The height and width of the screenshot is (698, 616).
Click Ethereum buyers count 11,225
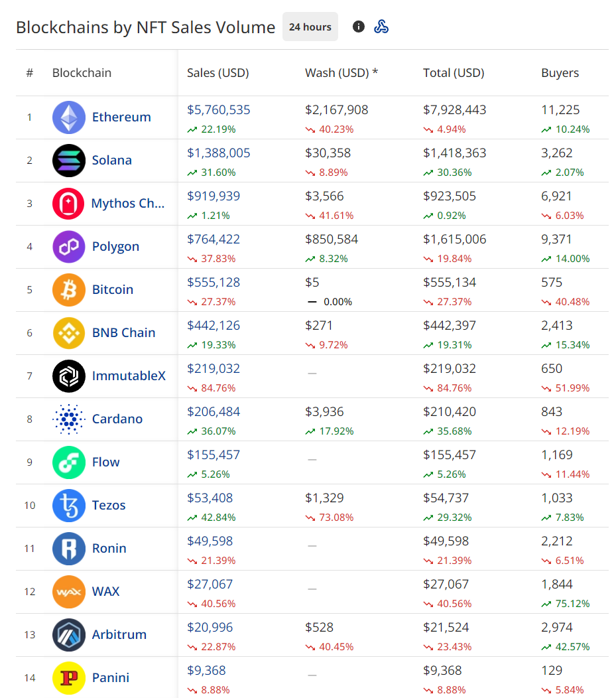click(560, 110)
